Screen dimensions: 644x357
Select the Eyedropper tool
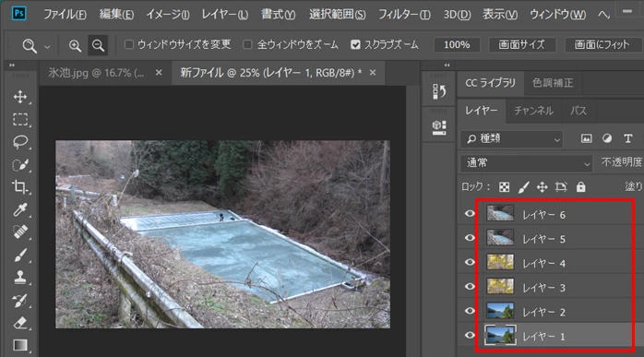(x=20, y=209)
